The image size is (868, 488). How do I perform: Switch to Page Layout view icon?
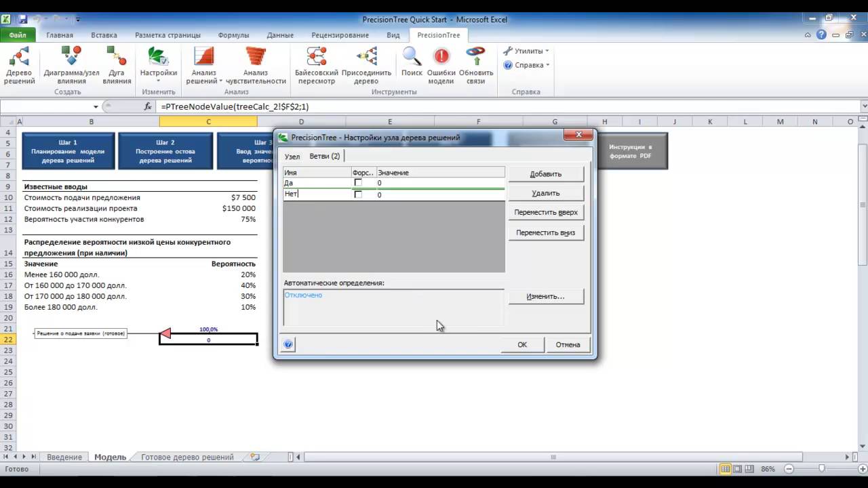[738, 469]
